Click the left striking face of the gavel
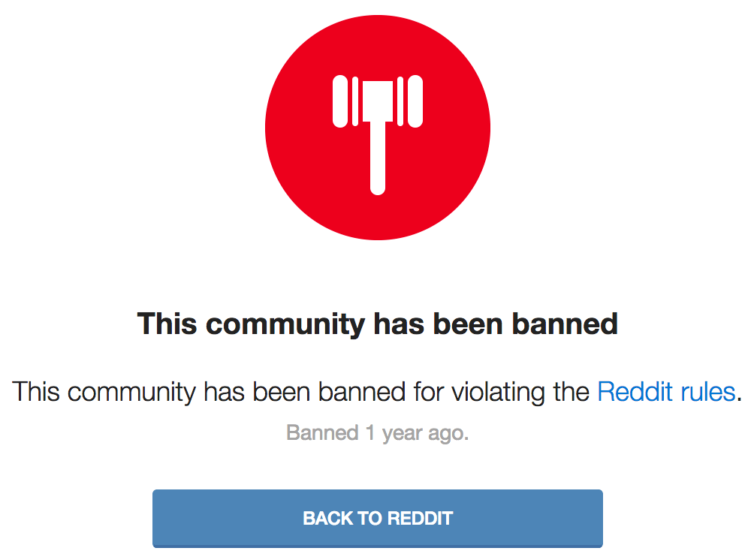The image size is (748, 560). [x=340, y=101]
